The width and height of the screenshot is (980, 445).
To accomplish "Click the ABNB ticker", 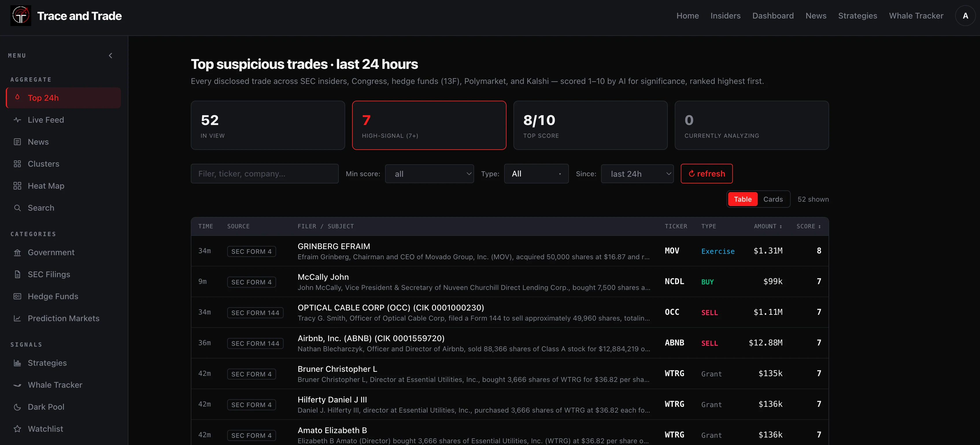I will [674, 343].
